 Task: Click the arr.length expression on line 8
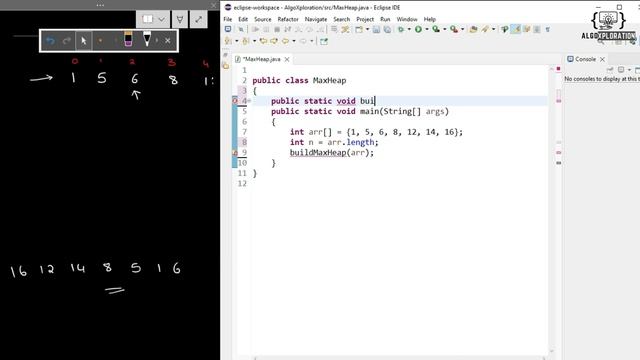coord(351,142)
